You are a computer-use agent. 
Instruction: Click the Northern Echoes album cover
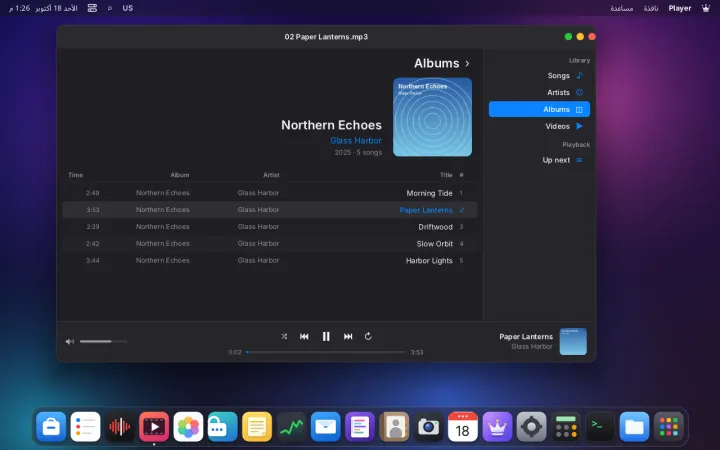click(x=432, y=117)
